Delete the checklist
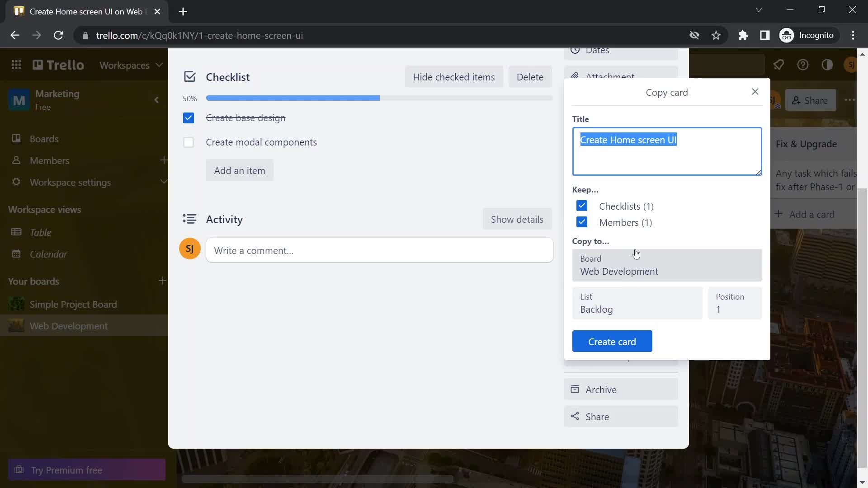This screenshot has width=868, height=488. click(530, 77)
